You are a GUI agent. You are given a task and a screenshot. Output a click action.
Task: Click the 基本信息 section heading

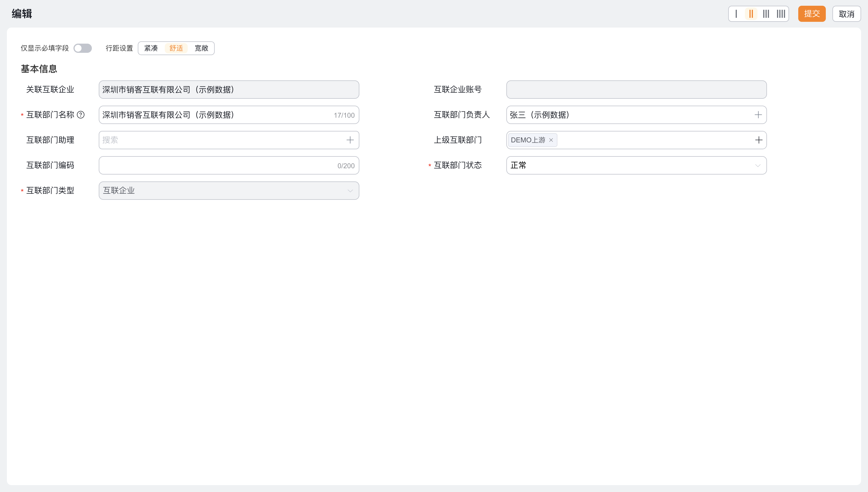tap(39, 69)
